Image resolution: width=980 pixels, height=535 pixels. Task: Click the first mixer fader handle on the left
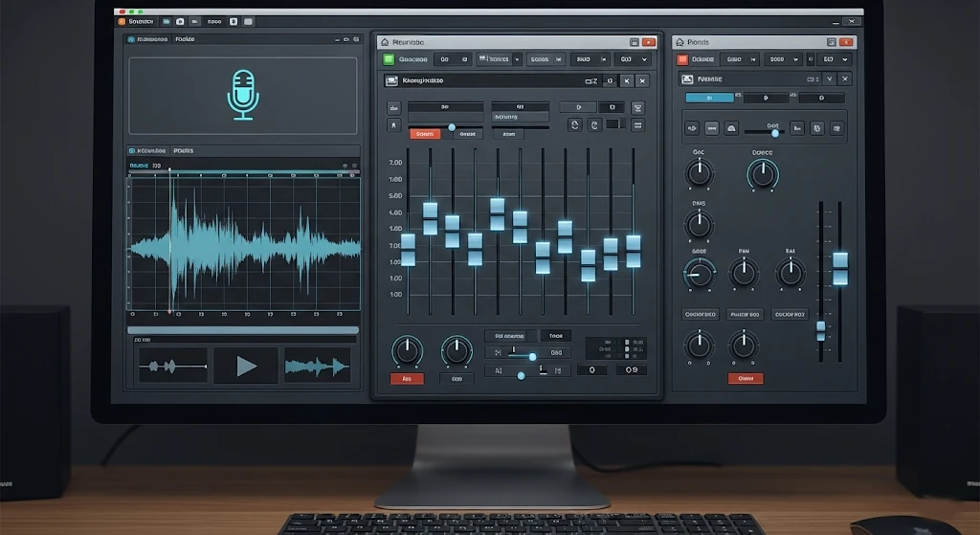[x=408, y=250]
